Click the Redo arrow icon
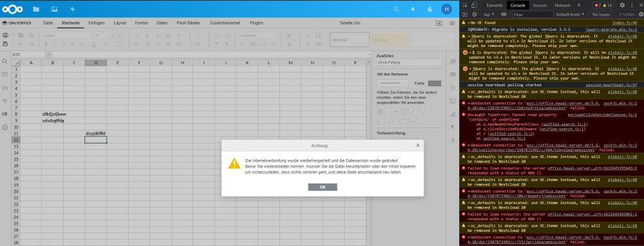 coord(31,44)
